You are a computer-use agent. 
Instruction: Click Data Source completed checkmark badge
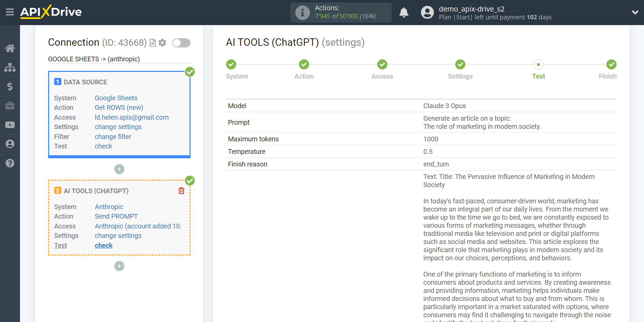(x=190, y=72)
